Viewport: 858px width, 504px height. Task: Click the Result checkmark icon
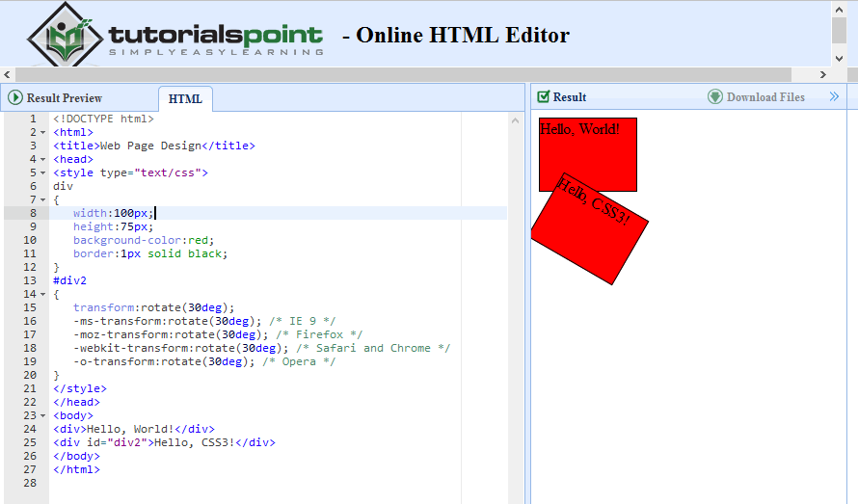[543, 97]
